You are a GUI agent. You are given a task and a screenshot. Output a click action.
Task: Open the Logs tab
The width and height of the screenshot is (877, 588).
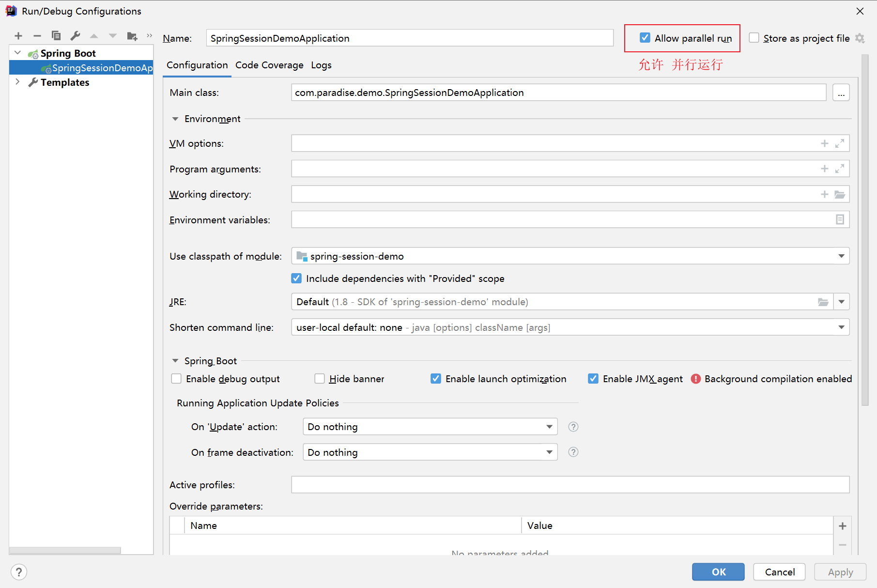(321, 65)
